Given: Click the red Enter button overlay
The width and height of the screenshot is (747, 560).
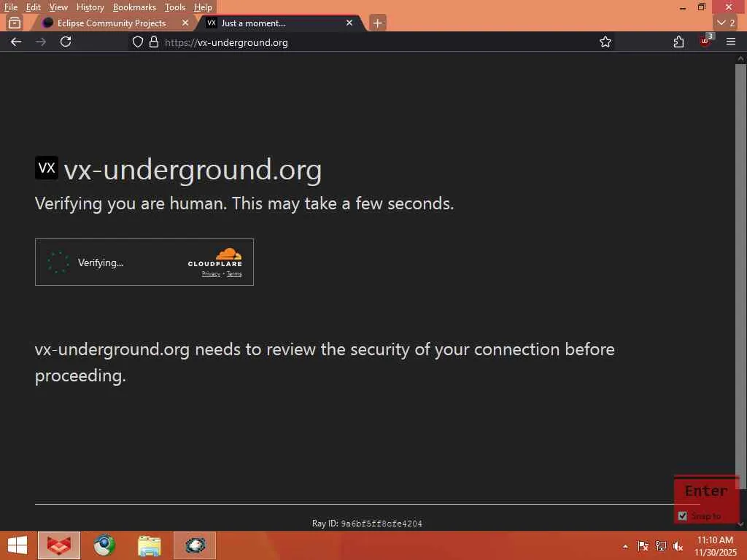Looking at the screenshot, I should point(706,491).
